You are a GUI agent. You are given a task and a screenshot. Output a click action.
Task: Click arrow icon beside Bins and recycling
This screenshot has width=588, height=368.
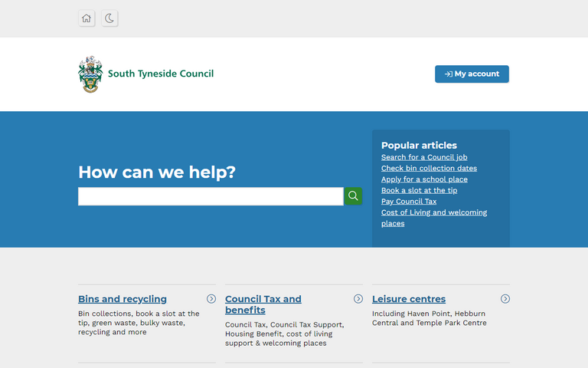coord(211,299)
